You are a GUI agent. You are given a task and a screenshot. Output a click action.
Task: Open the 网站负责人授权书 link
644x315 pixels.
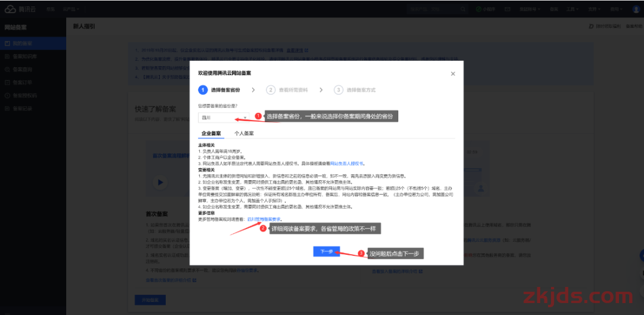coord(347,163)
